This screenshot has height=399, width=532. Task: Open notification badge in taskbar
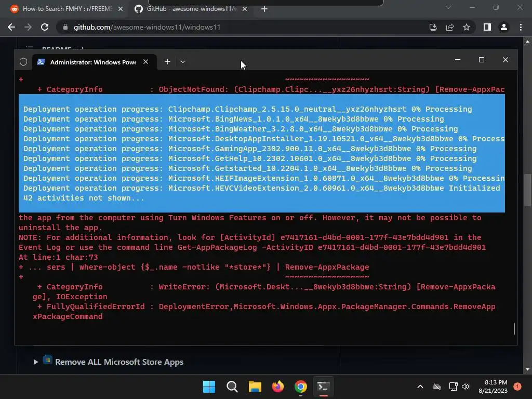tap(517, 387)
